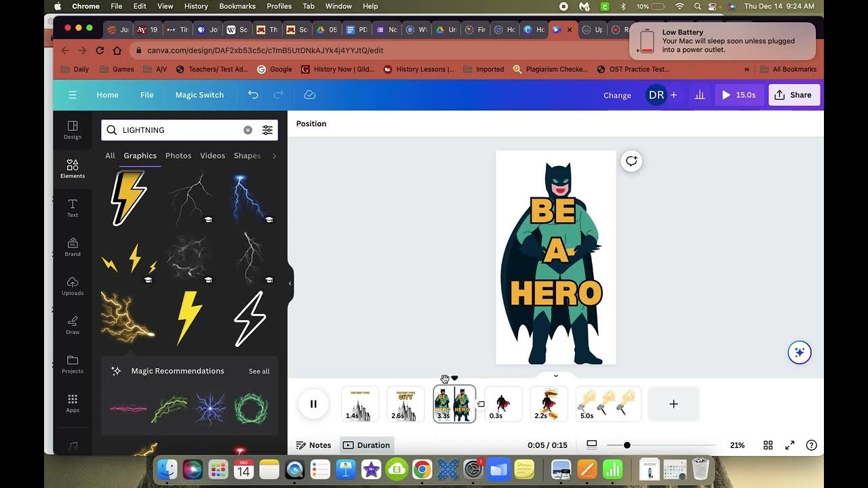Image resolution: width=868 pixels, height=488 pixels.
Task: Click the Chrome address bar URL
Action: click(265, 50)
